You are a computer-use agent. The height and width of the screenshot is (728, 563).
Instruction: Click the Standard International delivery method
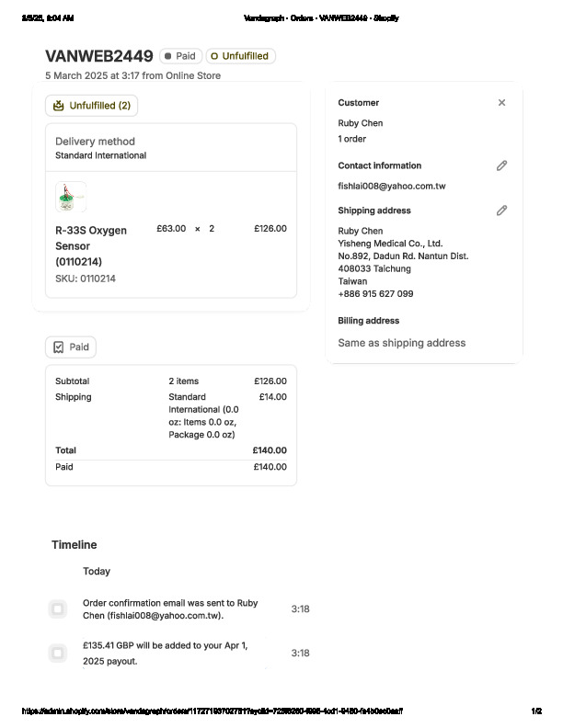pos(100,155)
